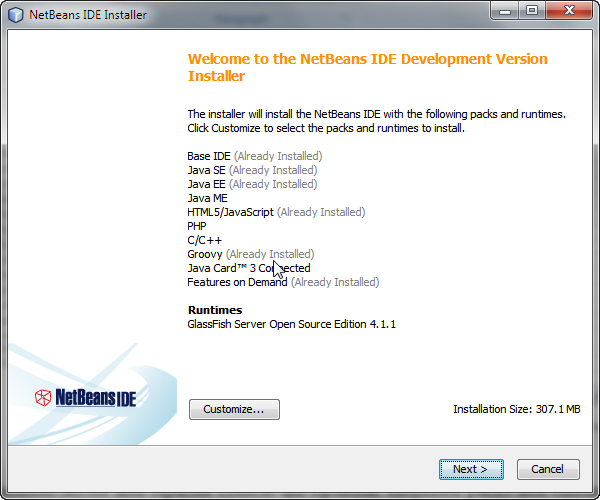Minimize the installer window

(505, 11)
